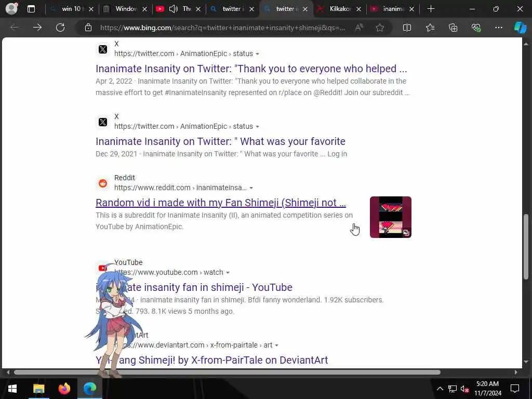Open the Edge profile avatar

(x=11, y=8)
